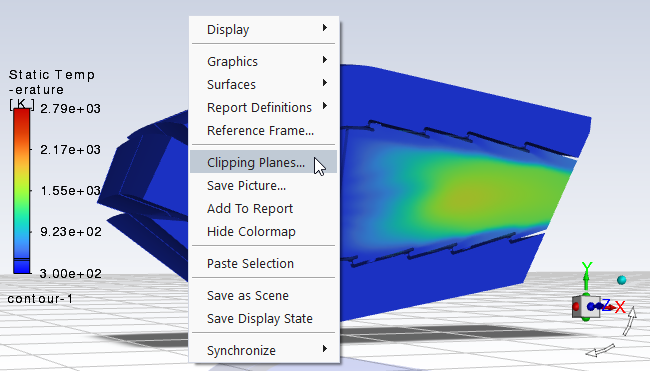This screenshot has width=650, height=371.
Task: Click the blue Z axis label on the triad
Action: click(607, 305)
